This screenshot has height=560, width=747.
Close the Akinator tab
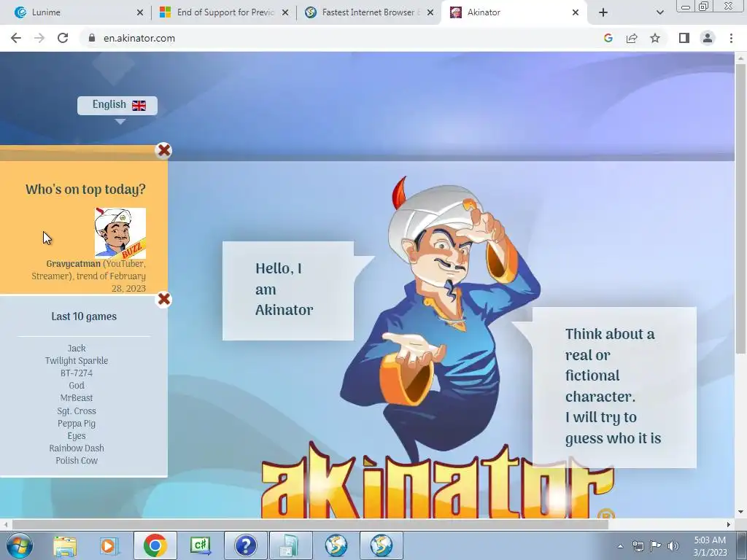(x=575, y=12)
